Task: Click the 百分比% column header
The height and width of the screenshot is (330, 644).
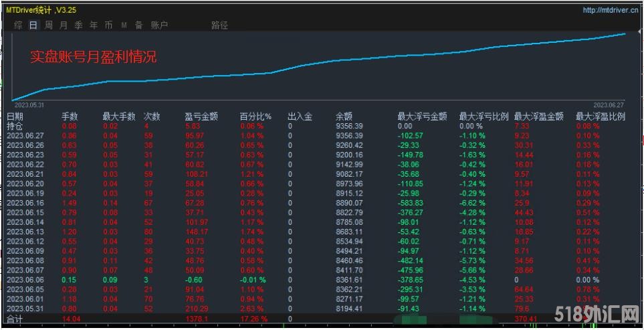Action: 255,116
